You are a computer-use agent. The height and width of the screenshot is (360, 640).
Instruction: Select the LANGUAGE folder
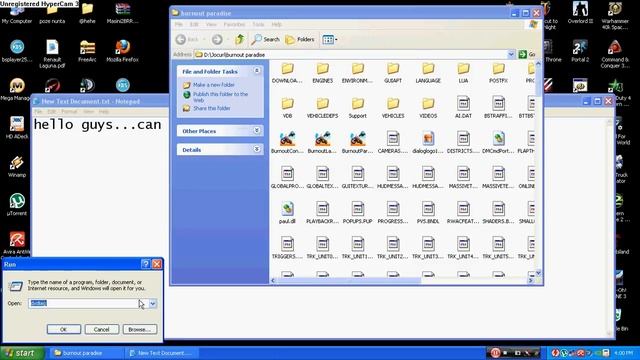pyautogui.click(x=428, y=73)
